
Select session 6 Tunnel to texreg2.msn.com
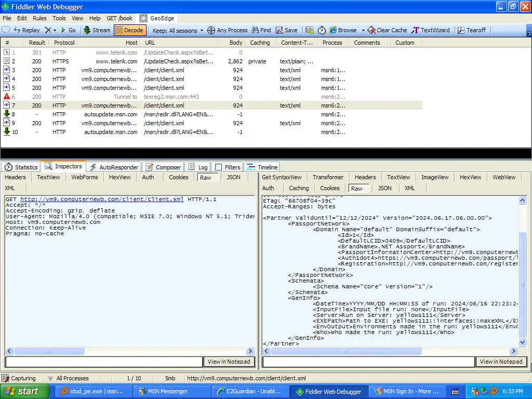[x=211, y=97]
